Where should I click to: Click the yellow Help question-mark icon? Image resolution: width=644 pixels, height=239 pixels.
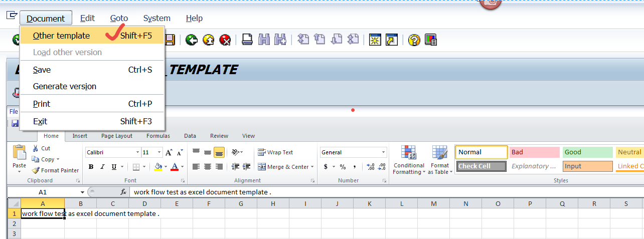pos(414,40)
